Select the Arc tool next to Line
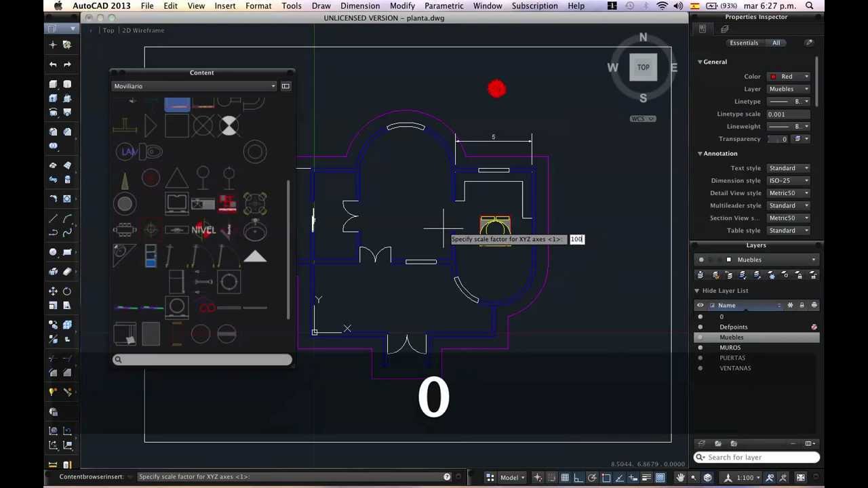Image resolution: width=868 pixels, height=488 pixels. point(67,219)
